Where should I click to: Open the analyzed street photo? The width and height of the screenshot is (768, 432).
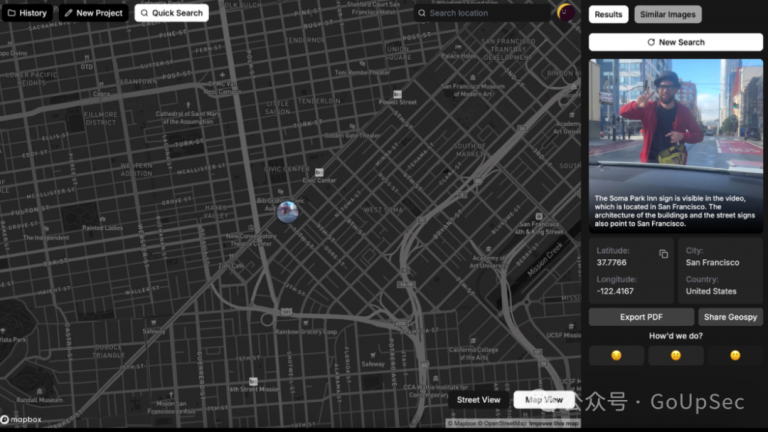(676, 112)
